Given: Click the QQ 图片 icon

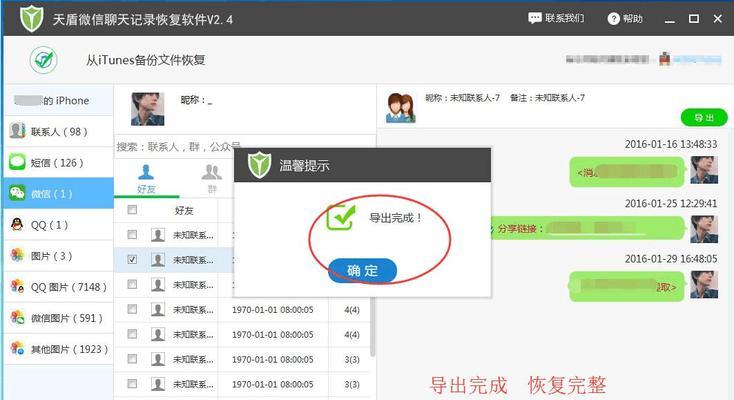Looking at the screenshot, I should click(x=17, y=286).
